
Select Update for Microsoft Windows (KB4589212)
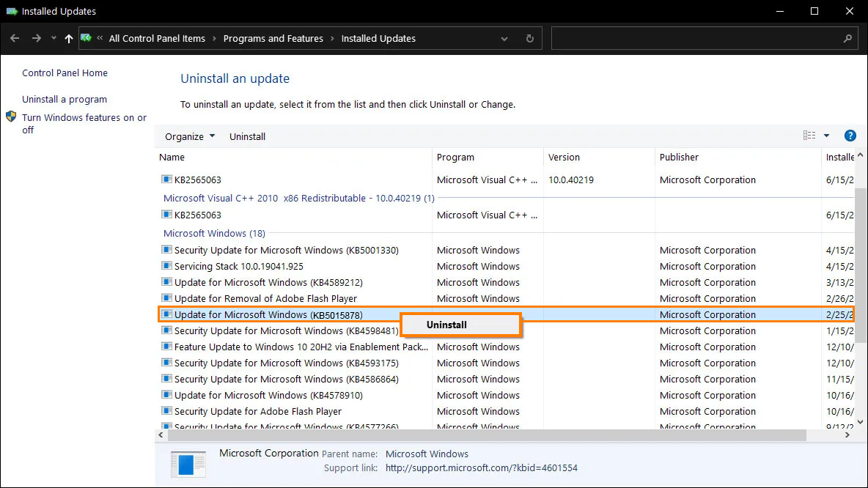click(x=506, y=282)
